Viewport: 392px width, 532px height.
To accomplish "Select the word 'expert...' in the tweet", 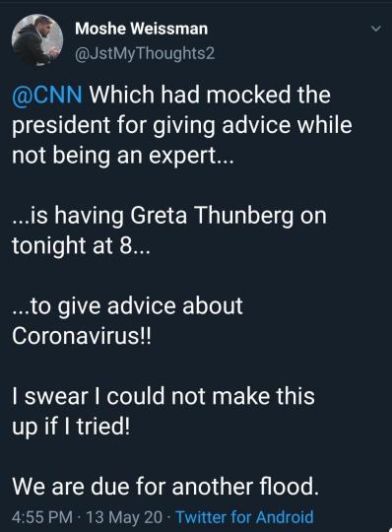I will pos(192,157).
